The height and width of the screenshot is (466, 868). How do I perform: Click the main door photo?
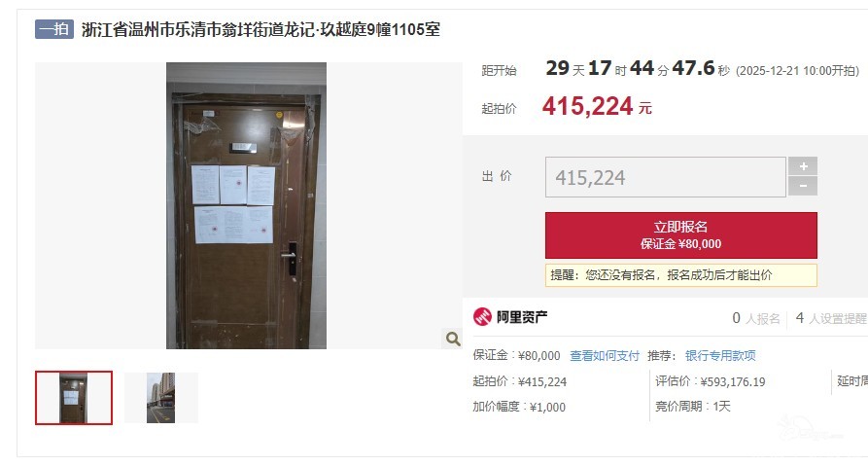pyautogui.click(x=246, y=205)
